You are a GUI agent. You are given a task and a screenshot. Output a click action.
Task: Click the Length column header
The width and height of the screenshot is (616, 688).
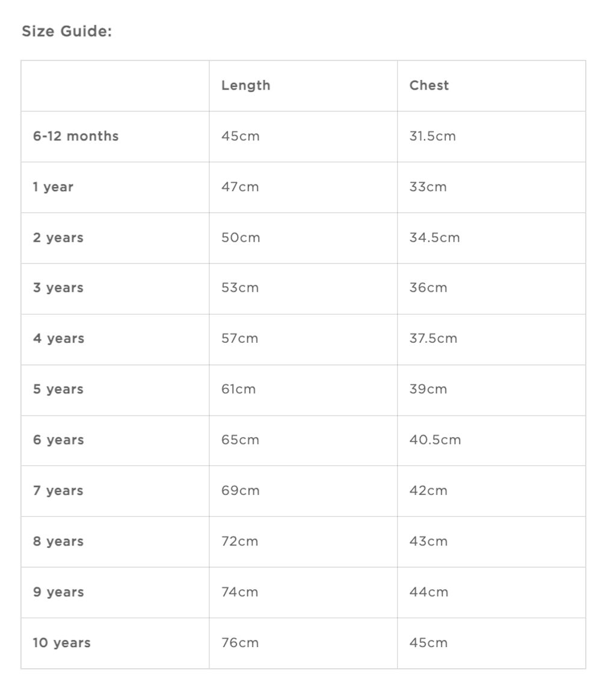pyautogui.click(x=245, y=85)
